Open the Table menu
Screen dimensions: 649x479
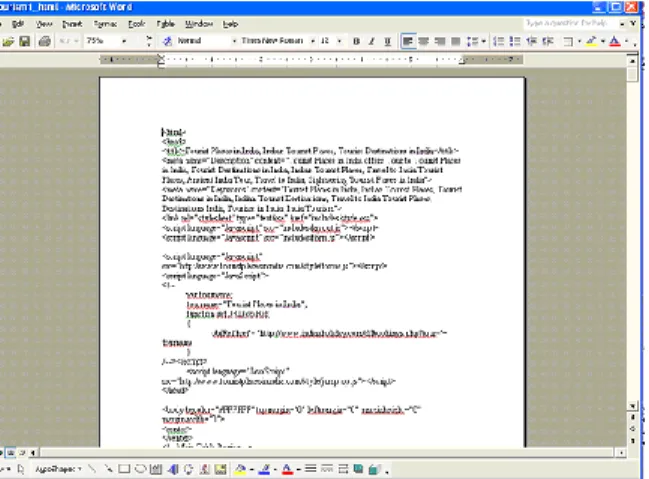point(166,24)
